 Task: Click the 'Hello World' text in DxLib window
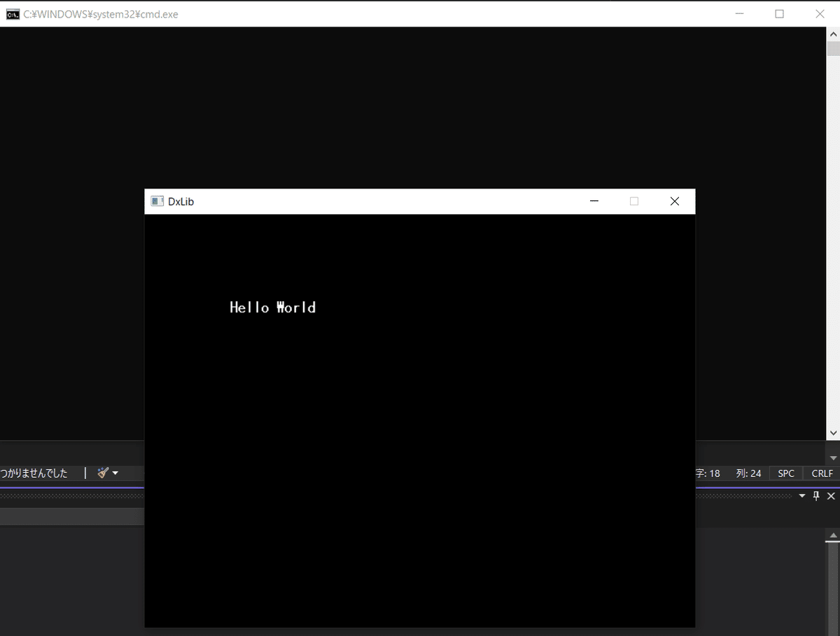pos(273,307)
